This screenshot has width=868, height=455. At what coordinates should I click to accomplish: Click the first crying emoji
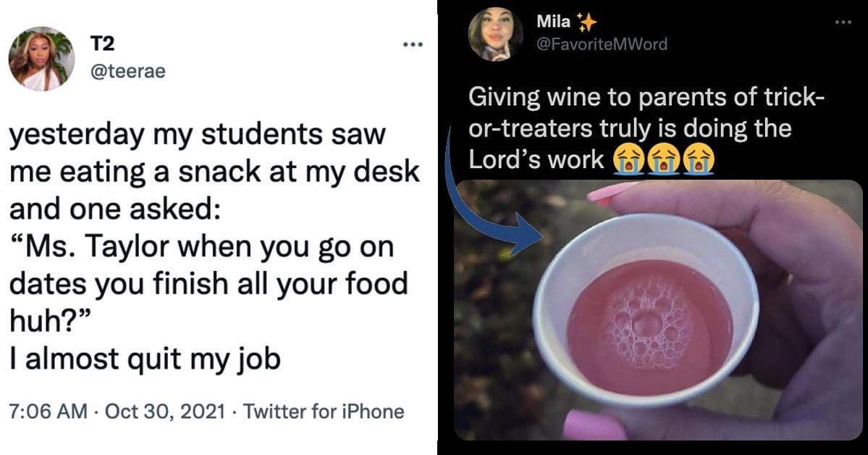(x=628, y=161)
